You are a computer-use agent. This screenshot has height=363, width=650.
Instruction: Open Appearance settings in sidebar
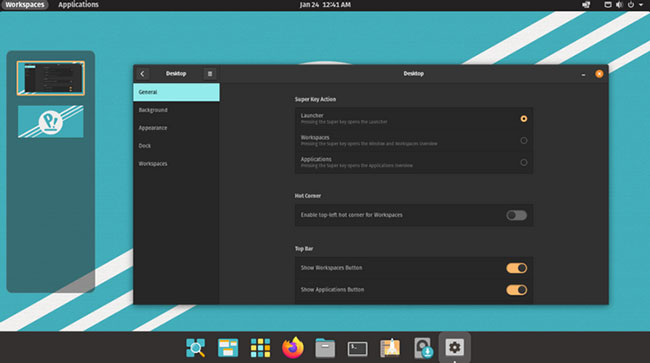[176, 128]
